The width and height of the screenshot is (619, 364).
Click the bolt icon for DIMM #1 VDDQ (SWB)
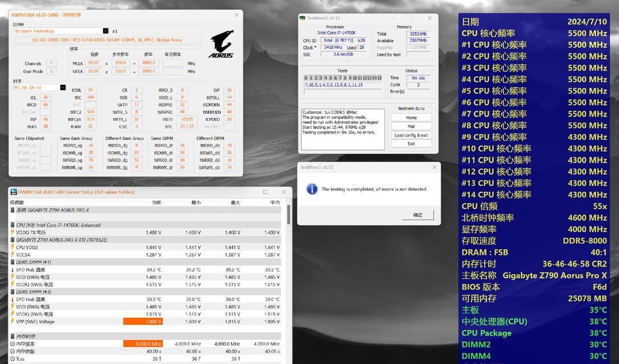coord(13,284)
